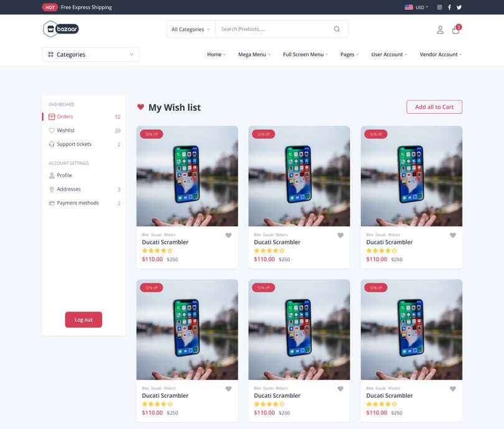Click the bazaar logo
Screen dimensions: 504x429
pyautogui.click(x=61, y=29)
